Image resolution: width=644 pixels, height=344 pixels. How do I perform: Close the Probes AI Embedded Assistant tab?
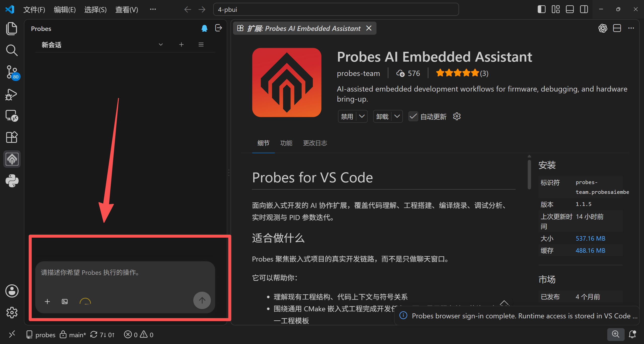pos(369,28)
